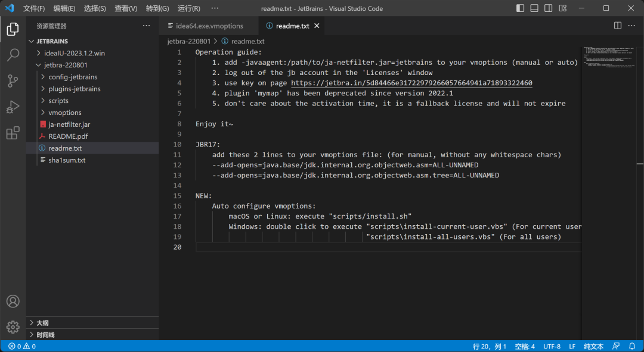The image size is (644, 352).
Task: Open editor More Actions ellipsis
Action: coord(631,26)
